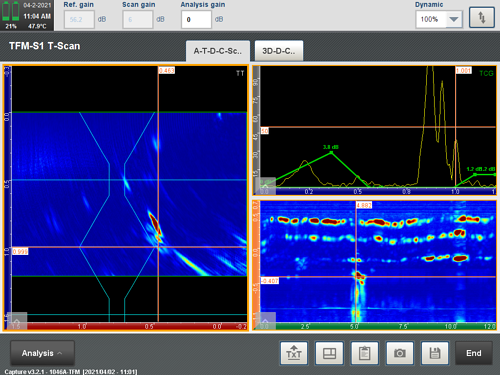Expand the Analysis menu

pos(42,353)
